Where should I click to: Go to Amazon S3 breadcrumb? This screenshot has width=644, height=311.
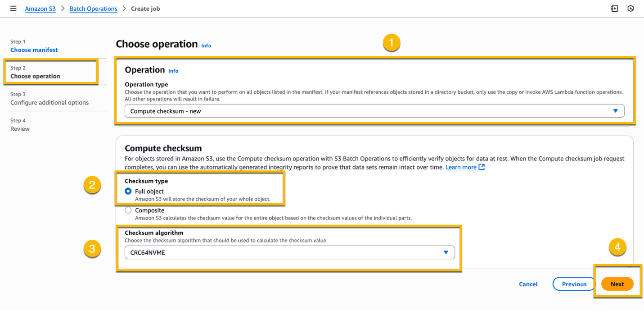[41, 9]
